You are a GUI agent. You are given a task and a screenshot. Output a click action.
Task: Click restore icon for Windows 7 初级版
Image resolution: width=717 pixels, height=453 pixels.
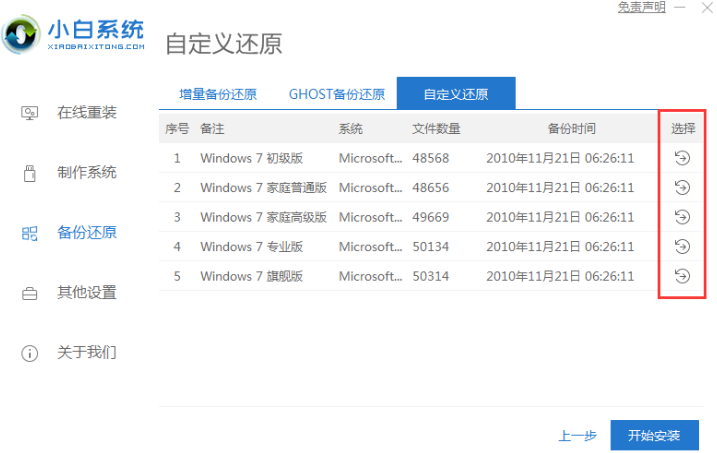(682, 158)
